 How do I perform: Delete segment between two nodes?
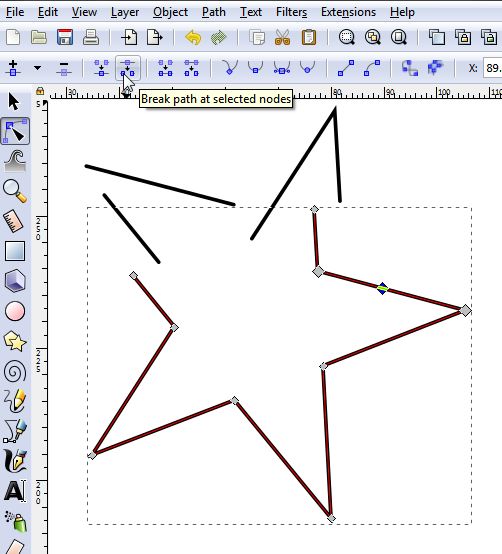pos(191,68)
